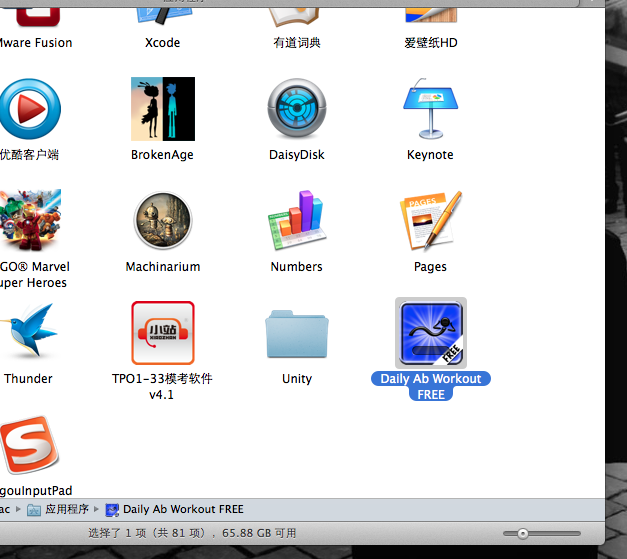Click the 优酷客户端 name label

click(30, 155)
